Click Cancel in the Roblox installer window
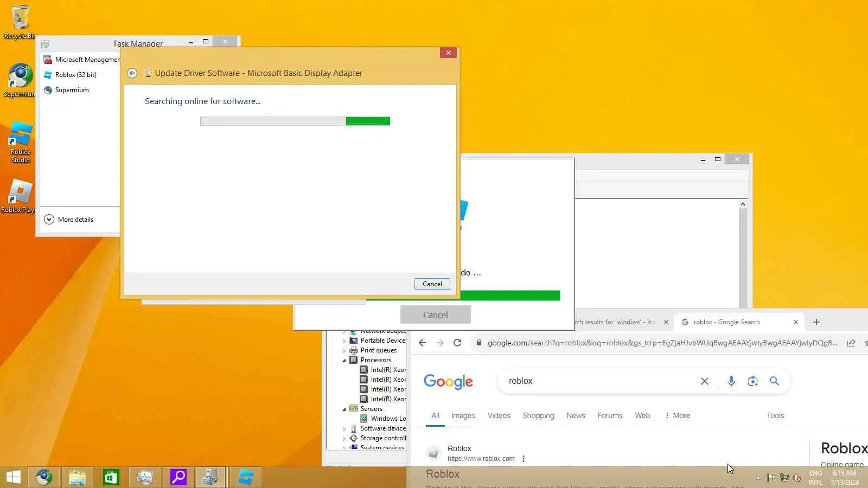 click(436, 315)
